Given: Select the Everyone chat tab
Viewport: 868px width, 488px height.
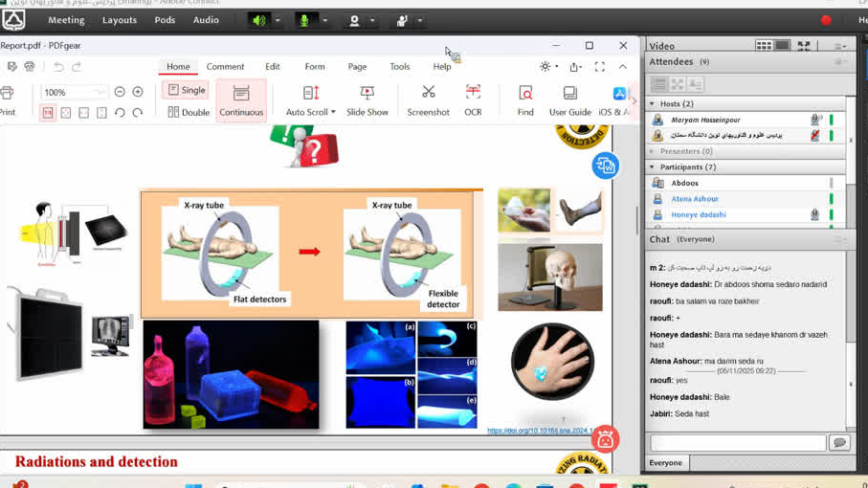Looking at the screenshot, I should [665, 462].
